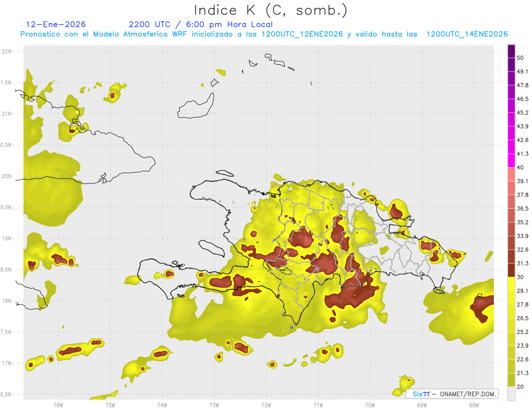The image size is (532, 411).
Task: Select the "20N" latitude label
Action: click(8, 176)
